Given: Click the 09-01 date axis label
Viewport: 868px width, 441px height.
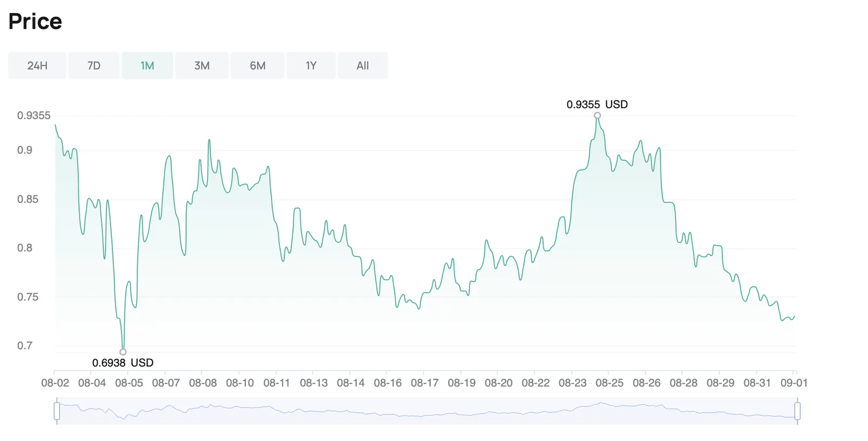Looking at the screenshot, I should (794, 383).
